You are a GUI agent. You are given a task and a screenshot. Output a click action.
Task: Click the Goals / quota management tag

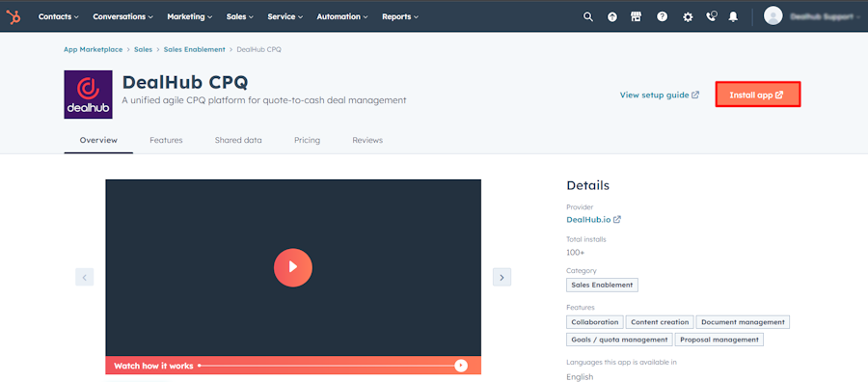tap(619, 340)
